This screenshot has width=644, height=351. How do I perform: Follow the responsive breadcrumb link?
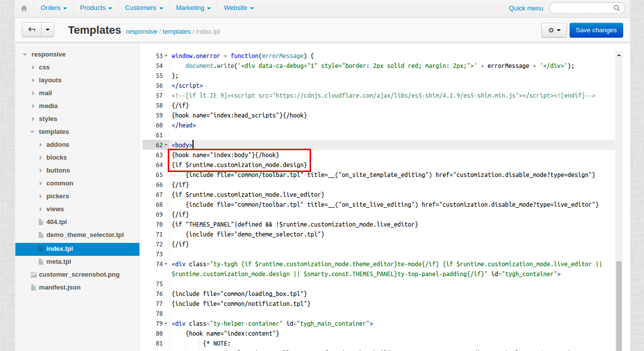tap(141, 31)
